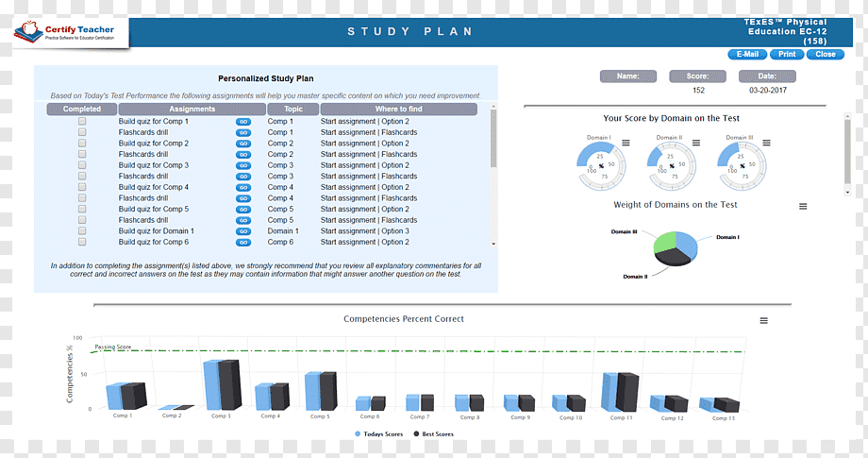Click the Where to find column header

[x=398, y=110]
